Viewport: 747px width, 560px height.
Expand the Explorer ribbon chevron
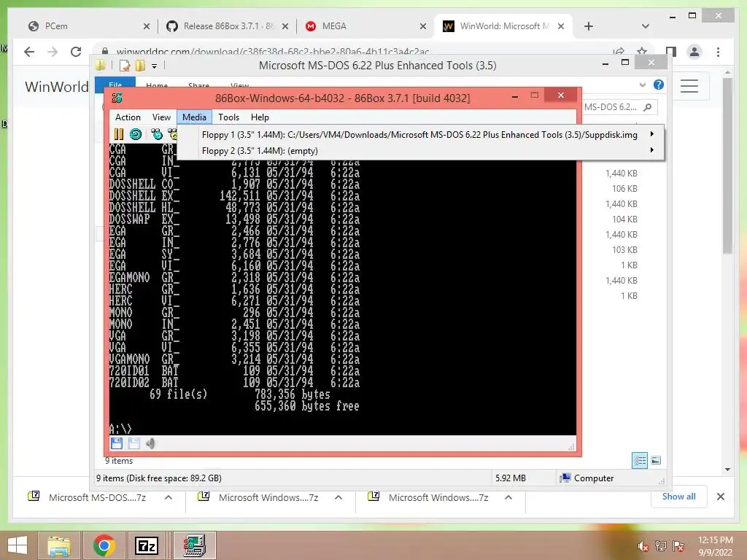(643, 85)
